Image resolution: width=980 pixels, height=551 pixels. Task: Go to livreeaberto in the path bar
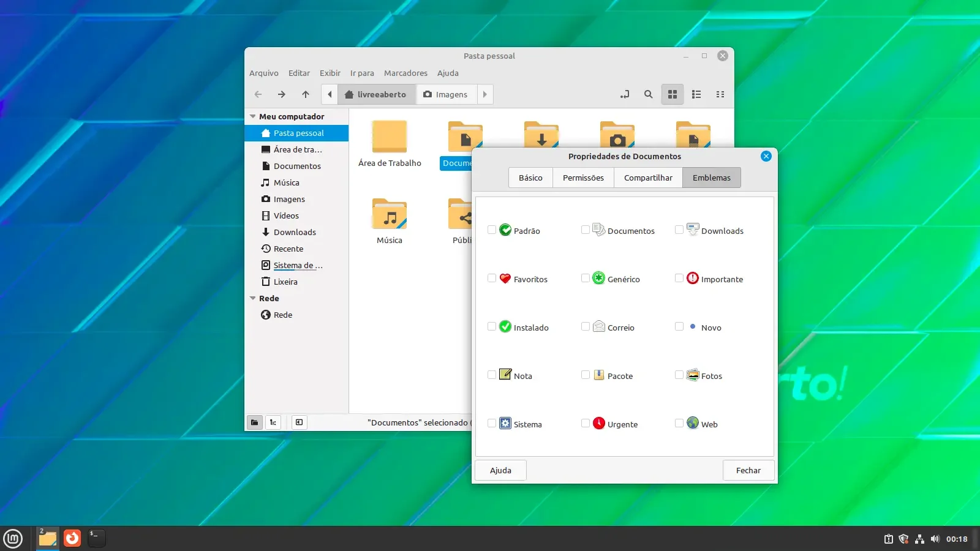pyautogui.click(x=376, y=94)
